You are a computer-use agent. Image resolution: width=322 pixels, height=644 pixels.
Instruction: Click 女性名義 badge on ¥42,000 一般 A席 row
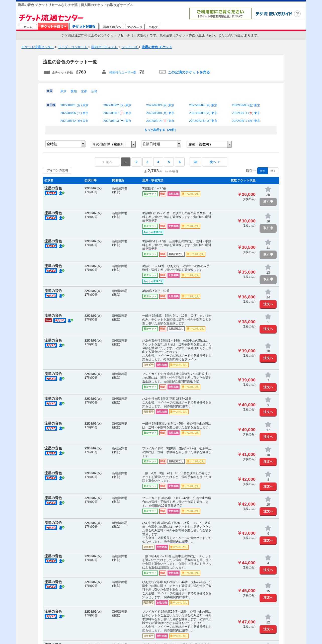point(174,486)
